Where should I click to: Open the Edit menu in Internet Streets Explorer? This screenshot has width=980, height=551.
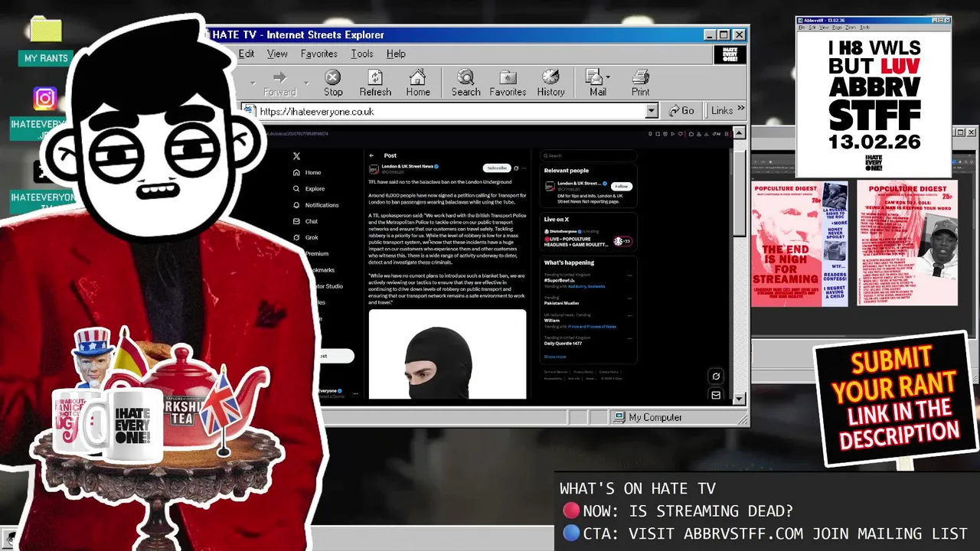click(x=247, y=54)
